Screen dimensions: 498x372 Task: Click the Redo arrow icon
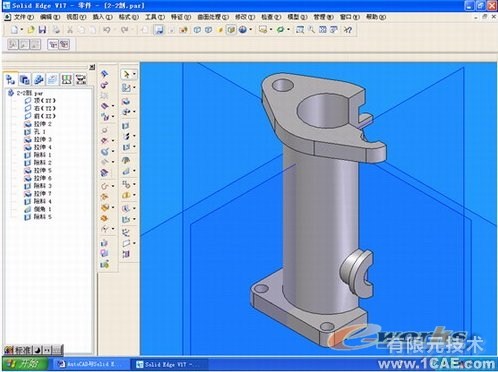point(125,30)
